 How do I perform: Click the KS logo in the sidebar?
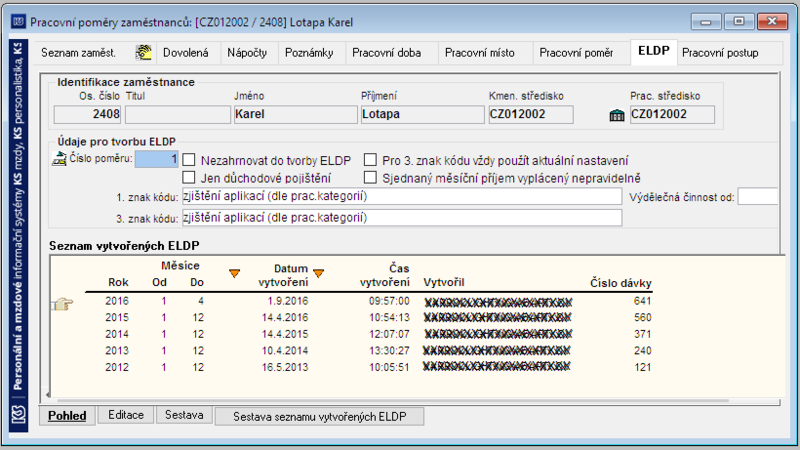pos(18,413)
